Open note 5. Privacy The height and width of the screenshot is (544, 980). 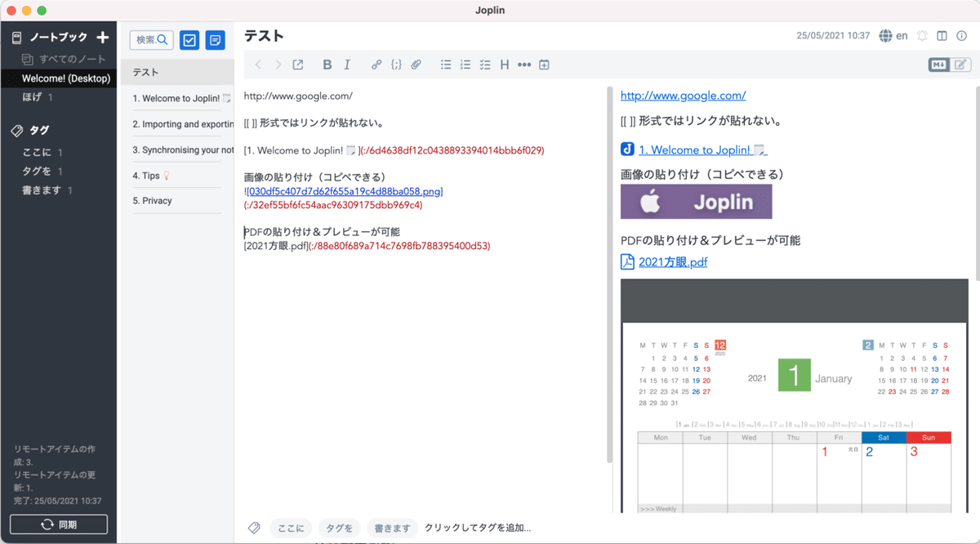[177, 200]
